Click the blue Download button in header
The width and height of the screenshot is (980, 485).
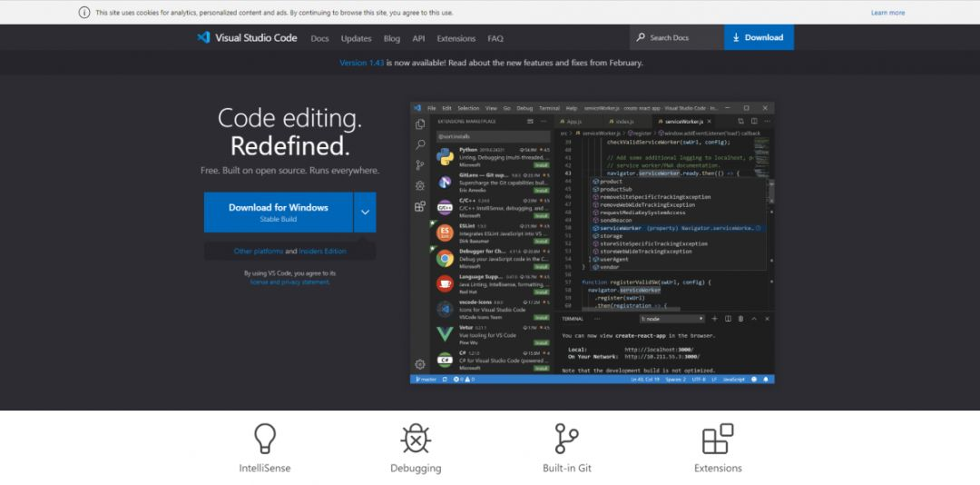[759, 37]
